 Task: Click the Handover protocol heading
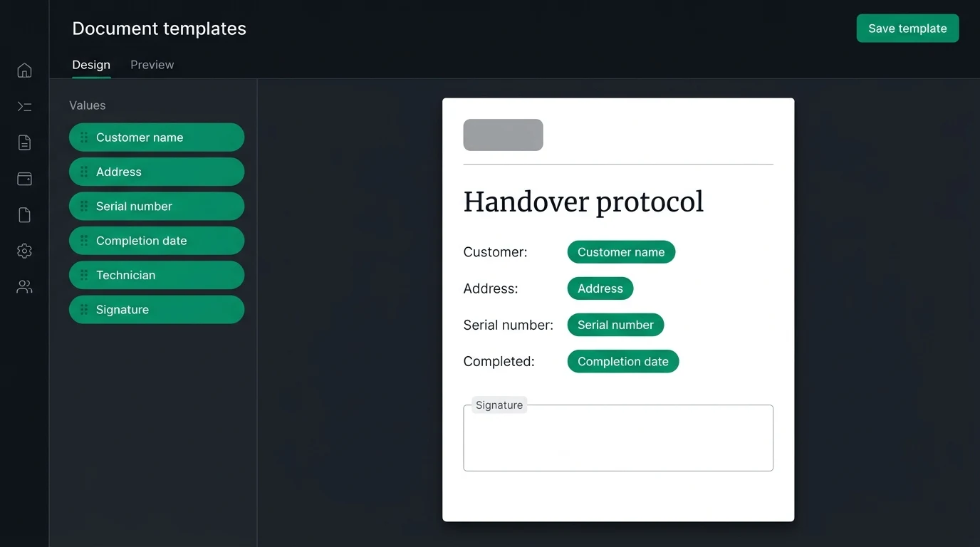click(583, 202)
